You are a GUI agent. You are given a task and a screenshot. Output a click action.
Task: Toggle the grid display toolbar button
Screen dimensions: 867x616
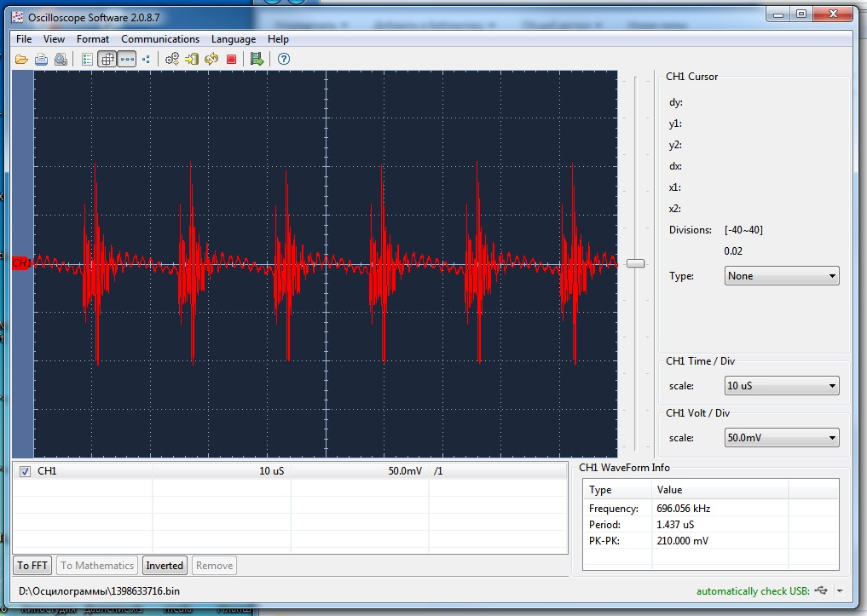pyautogui.click(x=107, y=59)
